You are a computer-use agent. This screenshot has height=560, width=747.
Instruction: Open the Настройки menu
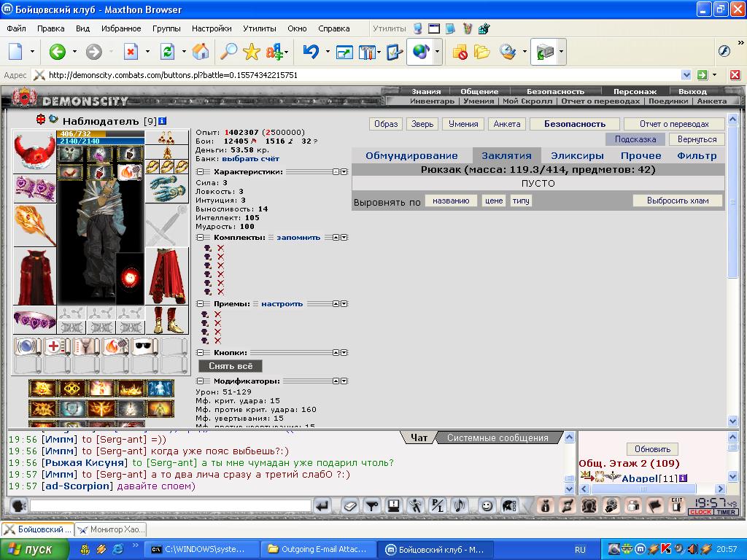click(x=212, y=28)
